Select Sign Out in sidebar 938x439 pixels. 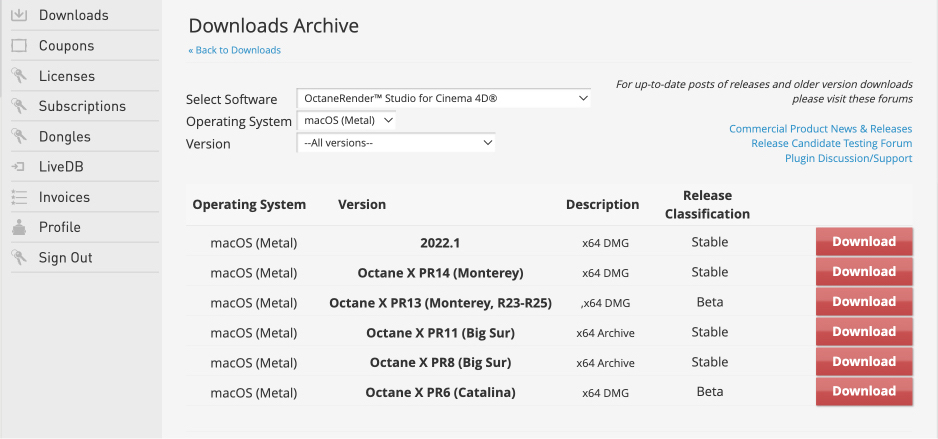click(x=66, y=258)
